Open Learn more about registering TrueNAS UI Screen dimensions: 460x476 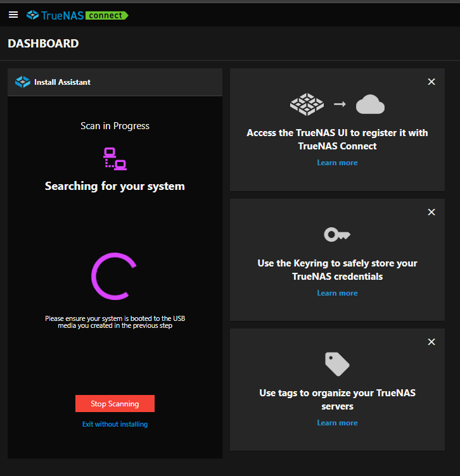(337, 163)
